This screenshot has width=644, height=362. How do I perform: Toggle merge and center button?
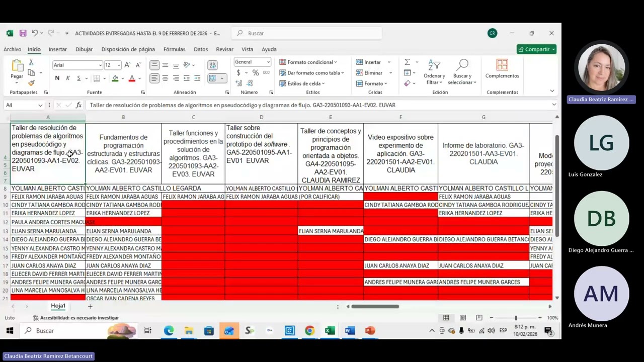(212, 78)
